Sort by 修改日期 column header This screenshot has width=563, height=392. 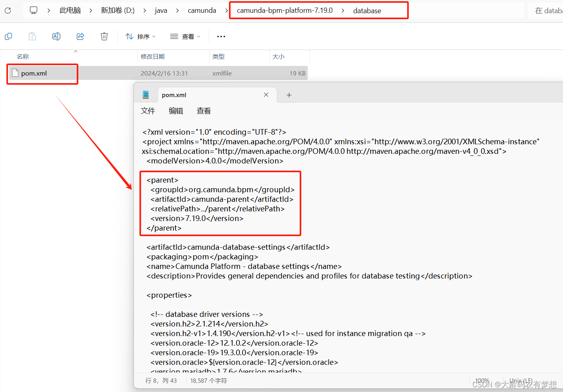point(153,56)
